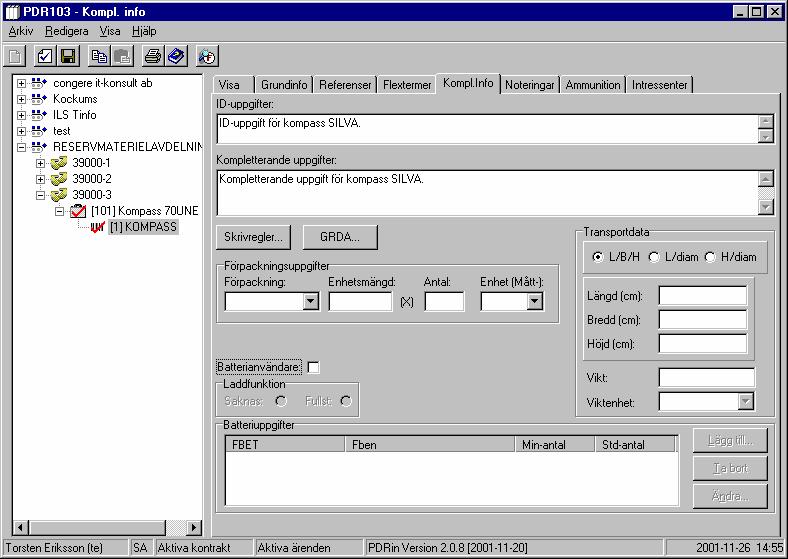Image resolution: width=788 pixels, height=559 pixels.
Task: Click the Std-antal column header
Action: click(635, 444)
